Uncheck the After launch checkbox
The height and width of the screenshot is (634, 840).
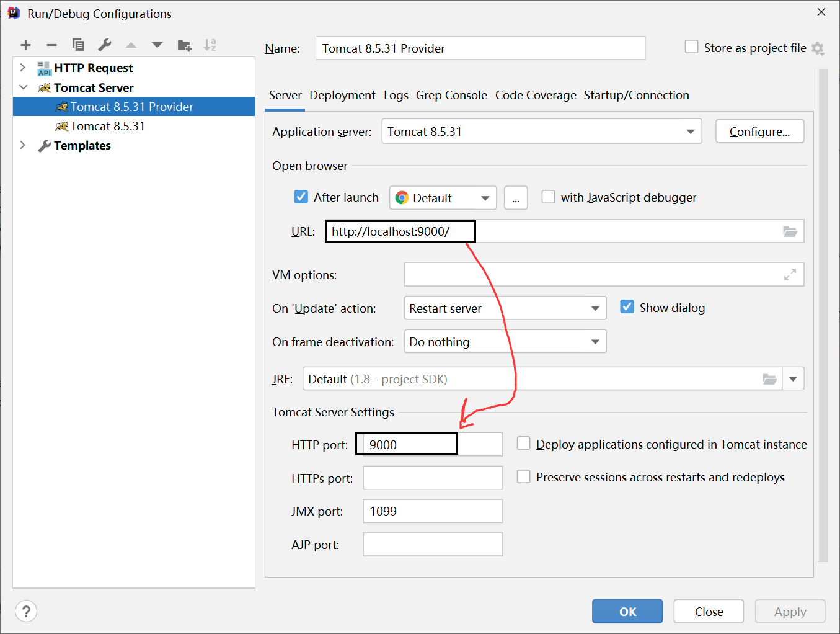pyautogui.click(x=301, y=197)
